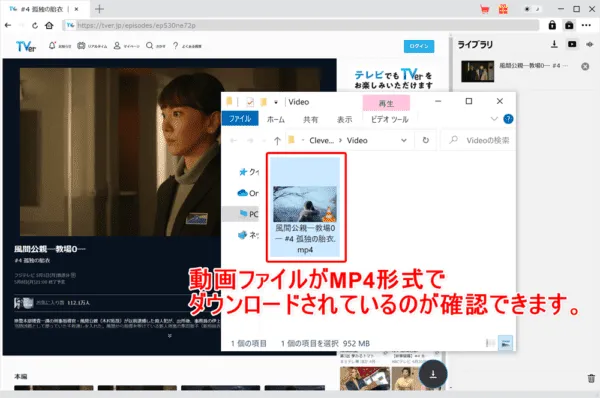Expand the chevron between Cleve... and Video
This screenshot has width=600, height=398.
point(340,140)
